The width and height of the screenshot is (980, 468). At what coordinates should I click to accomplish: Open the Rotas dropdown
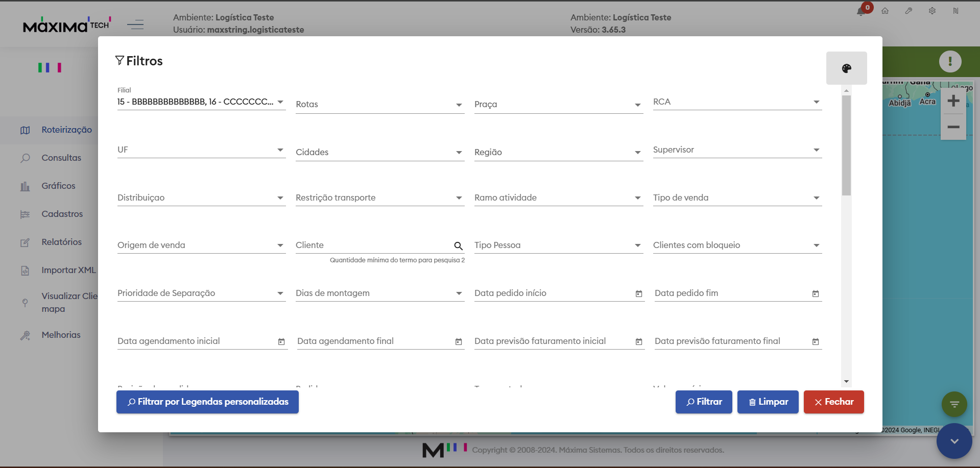point(459,105)
